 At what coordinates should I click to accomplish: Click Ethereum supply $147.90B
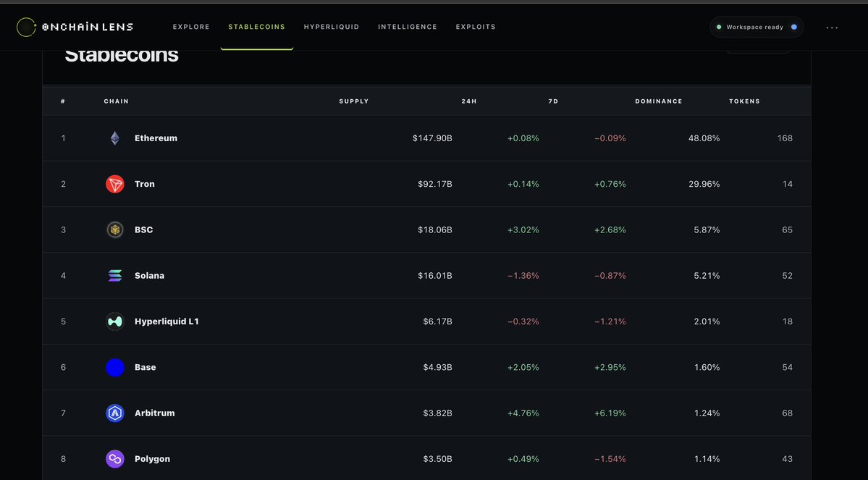pyautogui.click(x=432, y=138)
